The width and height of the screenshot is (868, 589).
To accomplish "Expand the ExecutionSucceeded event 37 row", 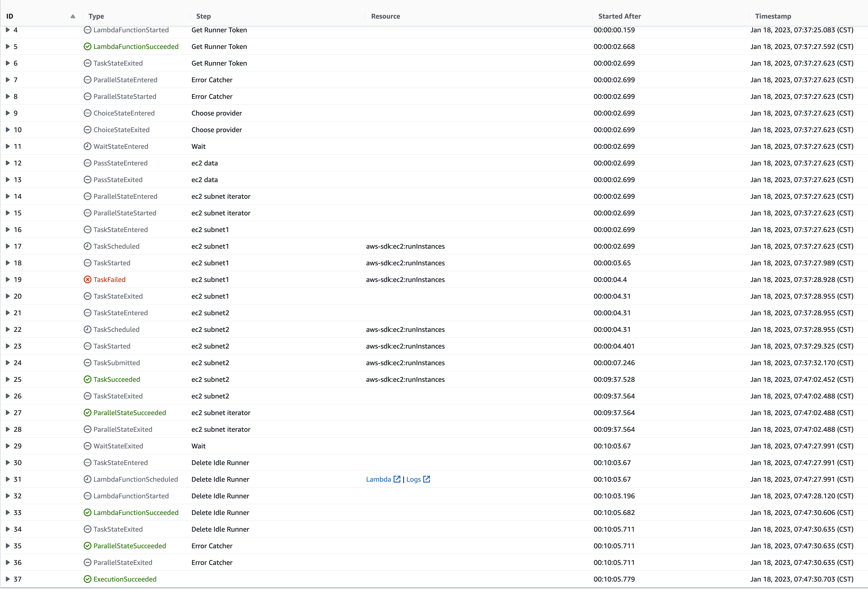I will pos(7,579).
